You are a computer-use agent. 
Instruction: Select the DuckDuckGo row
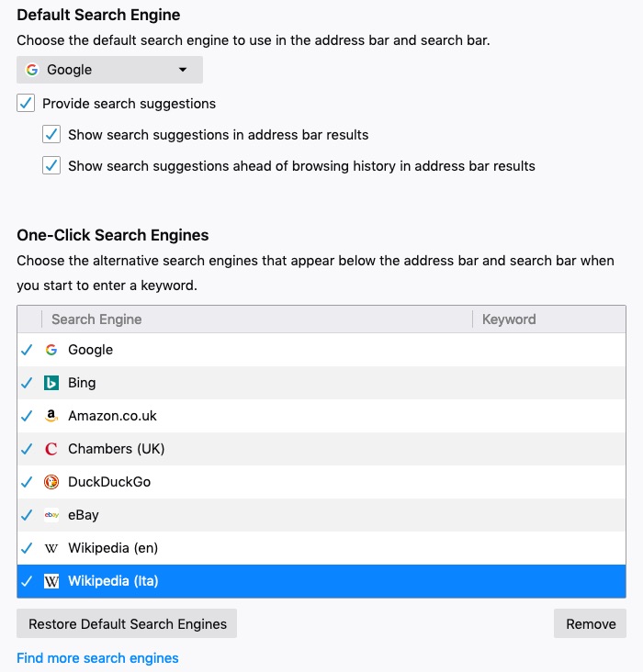(321, 482)
